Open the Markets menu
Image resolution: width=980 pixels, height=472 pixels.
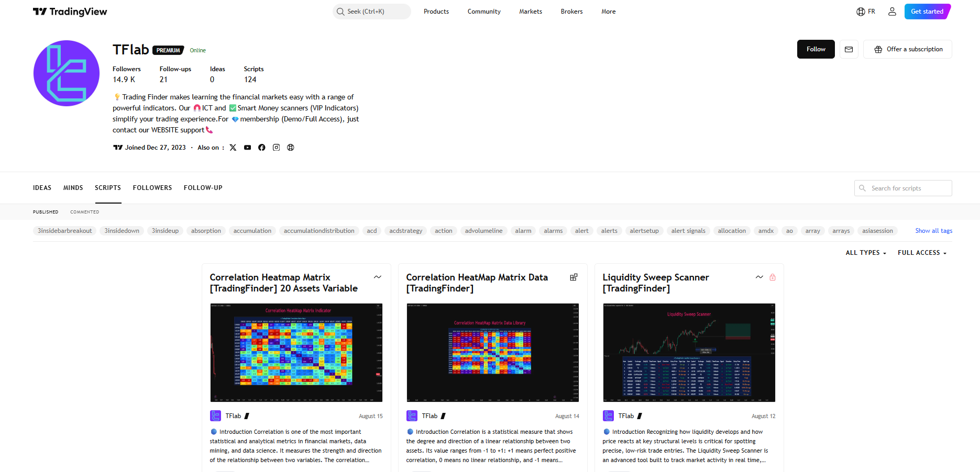point(531,12)
